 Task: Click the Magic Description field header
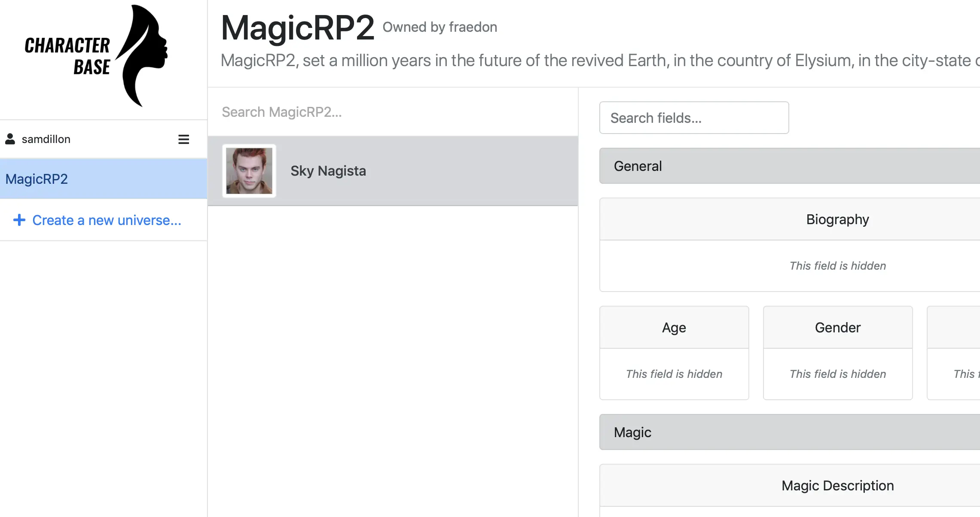[837, 485]
